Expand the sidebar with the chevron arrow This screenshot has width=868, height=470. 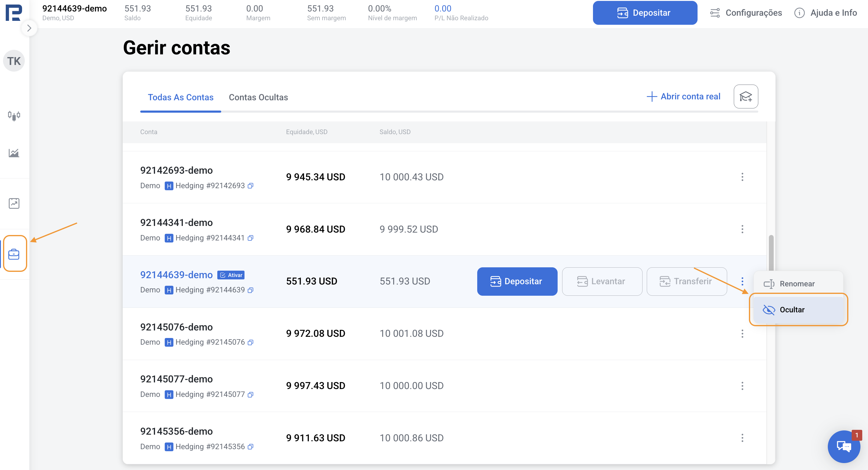pyautogui.click(x=29, y=28)
